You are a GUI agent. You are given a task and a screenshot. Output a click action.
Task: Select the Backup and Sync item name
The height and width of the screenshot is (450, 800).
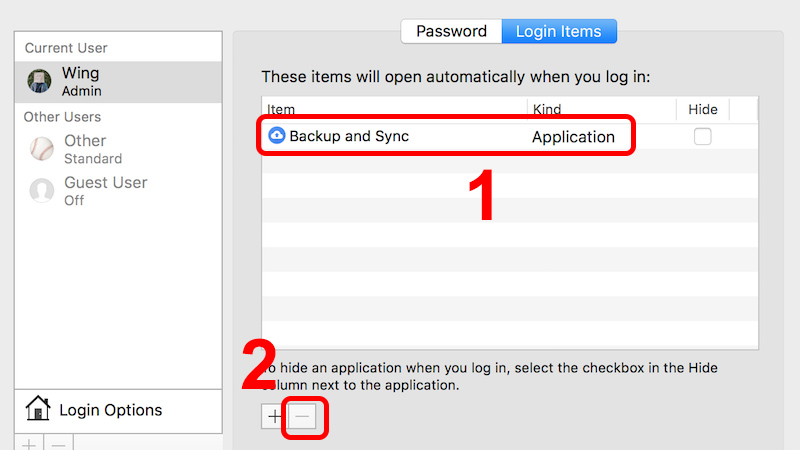pos(349,136)
